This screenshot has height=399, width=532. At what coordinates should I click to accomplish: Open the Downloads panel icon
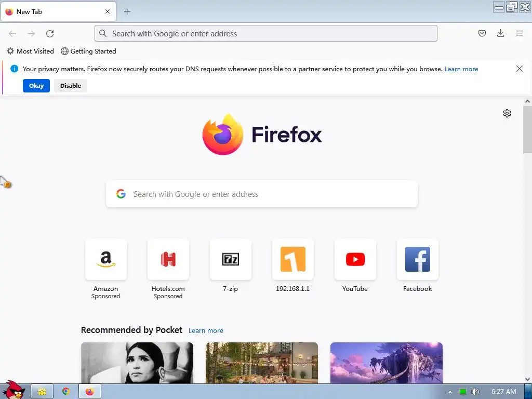(x=500, y=33)
